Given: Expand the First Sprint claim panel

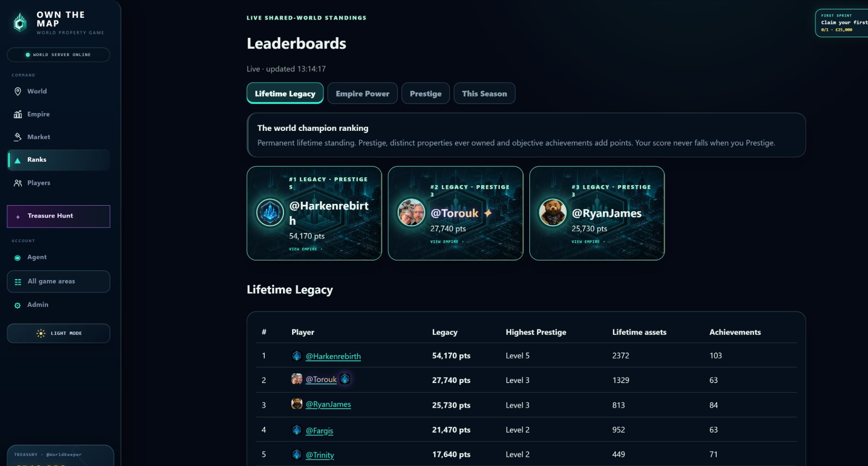Looking at the screenshot, I should (x=842, y=23).
